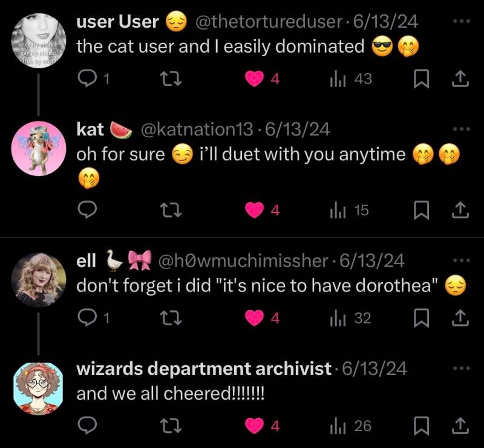Screen dimensions: 484x448
Task: Share thetortureduser's tweet
Action: click(460, 79)
